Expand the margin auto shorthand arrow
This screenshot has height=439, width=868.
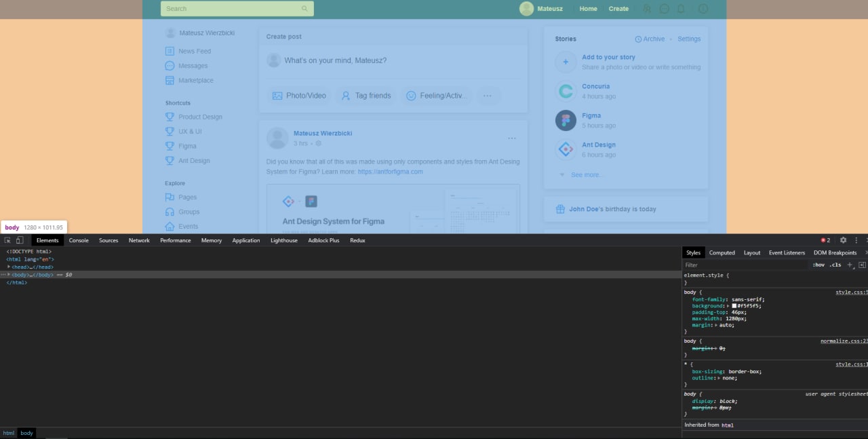point(716,325)
